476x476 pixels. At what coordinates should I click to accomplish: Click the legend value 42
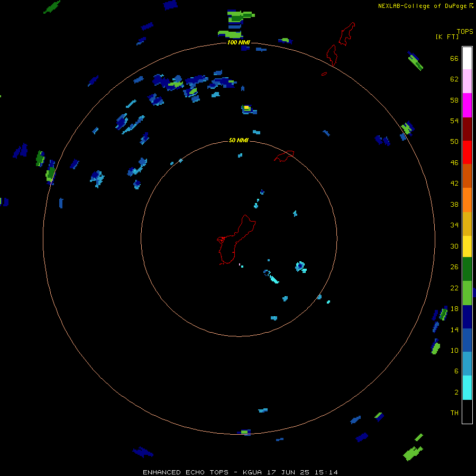454,184
